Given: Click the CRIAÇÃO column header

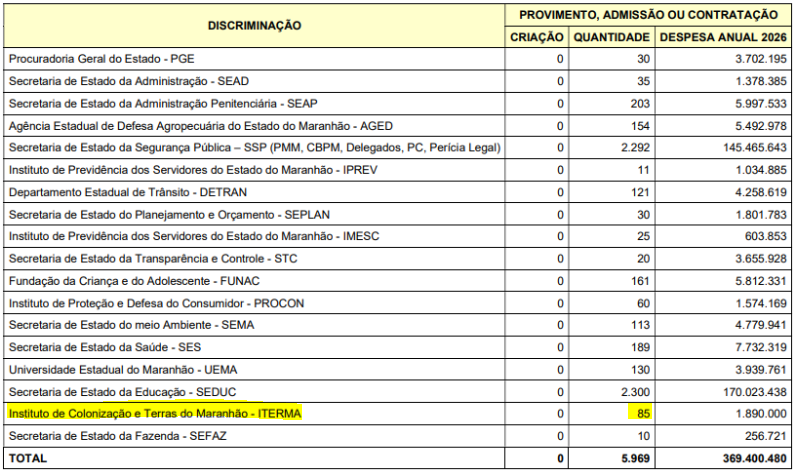Looking at the screenshot, I should point(537,37).
